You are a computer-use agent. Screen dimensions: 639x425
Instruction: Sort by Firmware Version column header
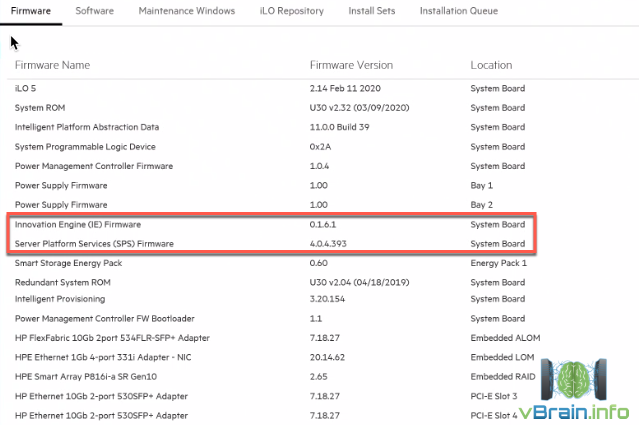tap(351, 65)
